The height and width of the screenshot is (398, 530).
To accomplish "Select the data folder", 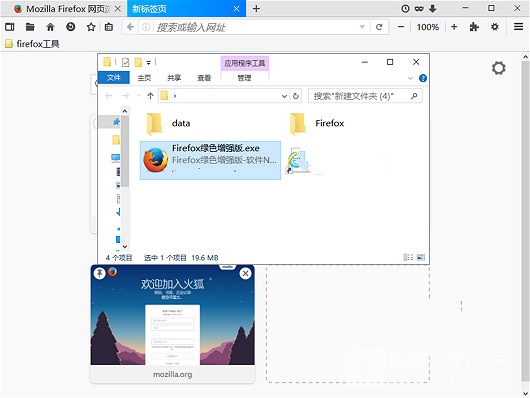I will coord(169,123).
